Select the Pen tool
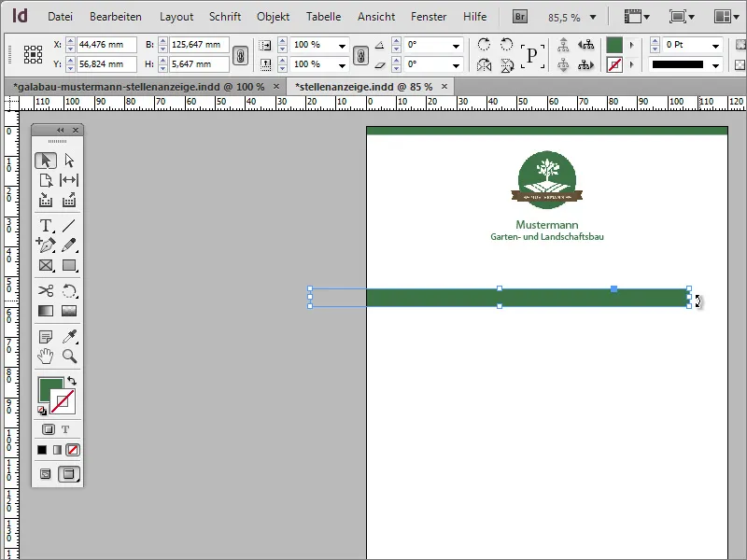Viewport: 747px width, 560px height. point(45,245)
